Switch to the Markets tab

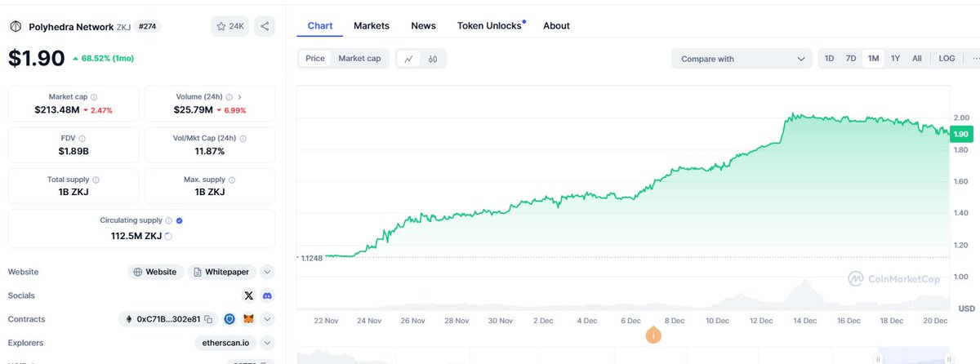coord(372,25)
